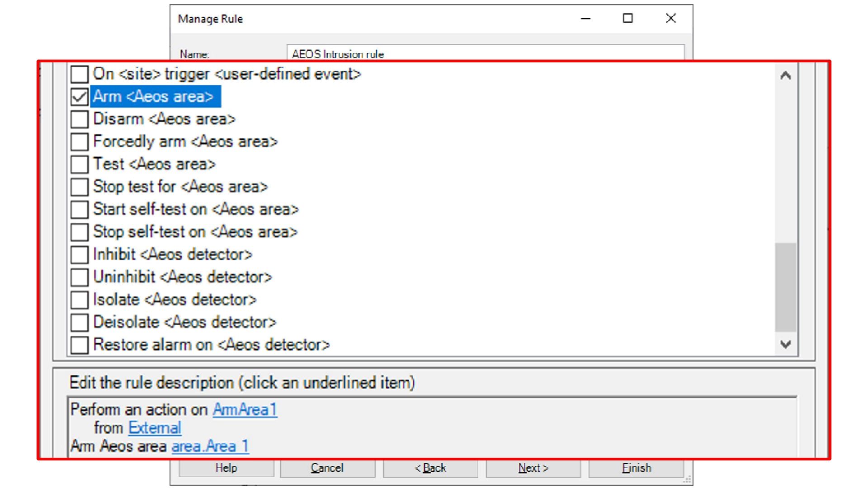This screenshot has width=868, height=488.
Task: Close the Manage Rule window
Action: click(671, 19)
